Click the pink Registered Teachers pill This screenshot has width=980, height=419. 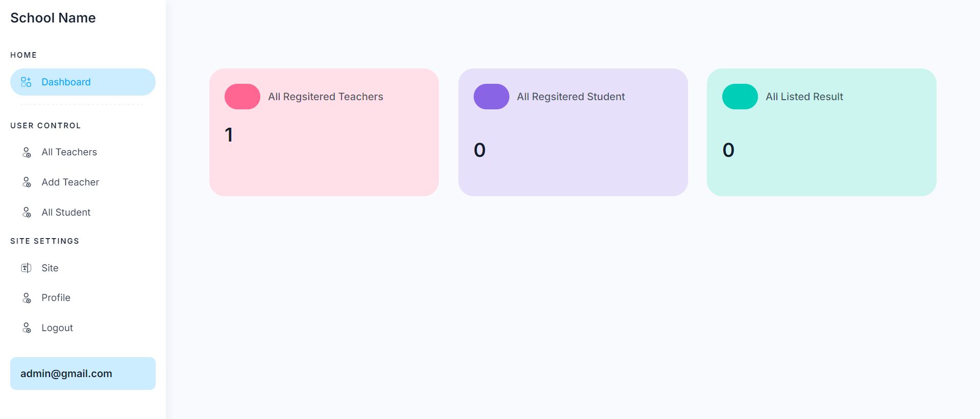point(242,97)
